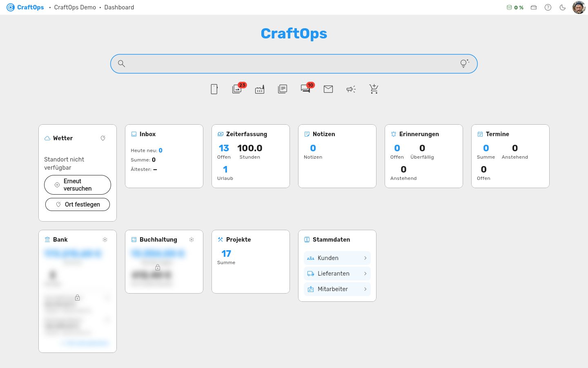This screenshot has width=588, height=368.
Task: Open Buchhaltung widget settings gear
Action: coord(192,240)
